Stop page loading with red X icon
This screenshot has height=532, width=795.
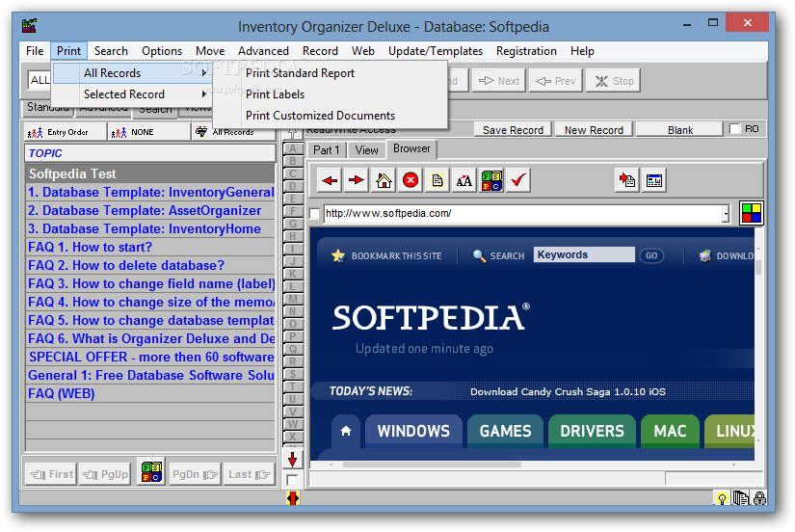(411, 180)
